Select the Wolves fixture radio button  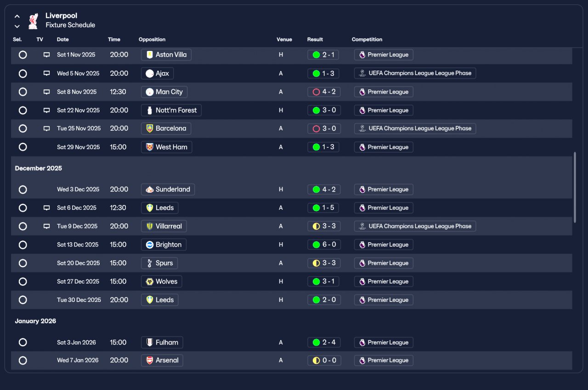[x=23, y=282]
